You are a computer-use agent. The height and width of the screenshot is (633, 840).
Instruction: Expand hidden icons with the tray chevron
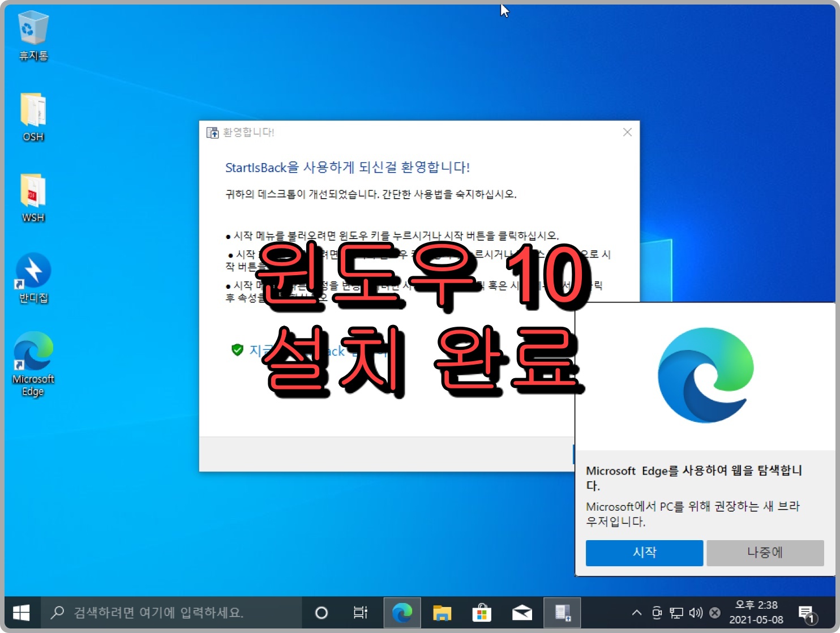pyautogui.click(x=636, y=613)
